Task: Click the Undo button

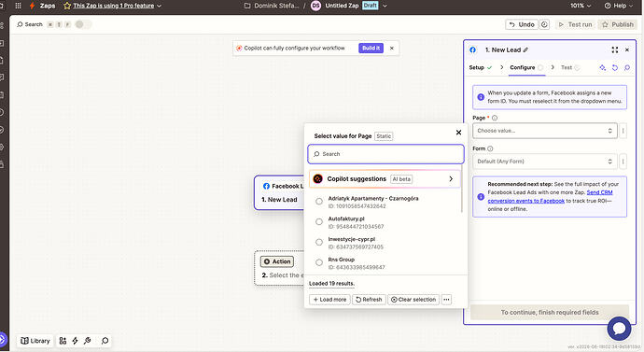Action: tap(522, 24)
